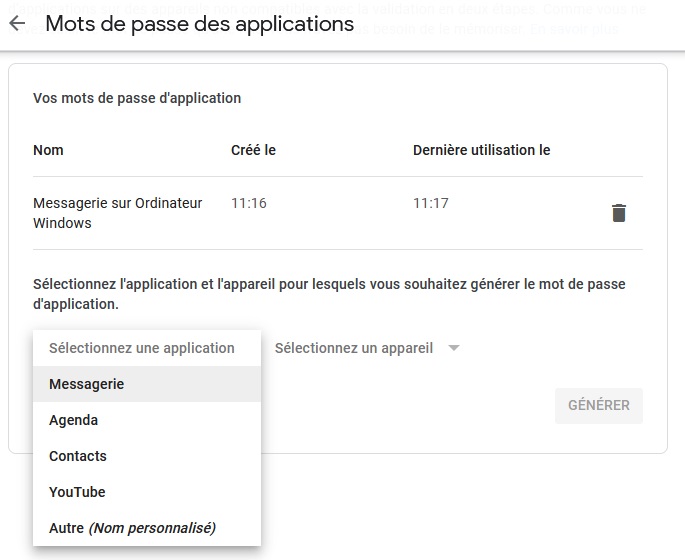Choose 'Autre (Nom personnalisé)' option
Screen dimensions: 685x560
pos(132,528)
